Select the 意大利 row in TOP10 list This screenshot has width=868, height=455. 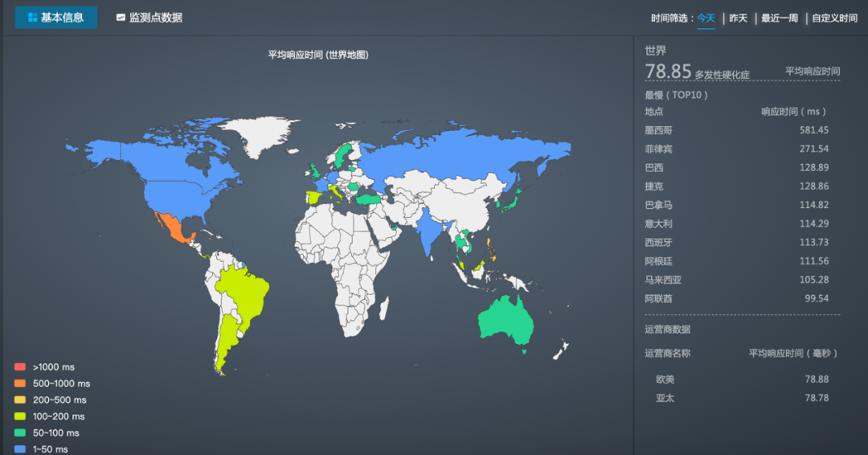737,223
